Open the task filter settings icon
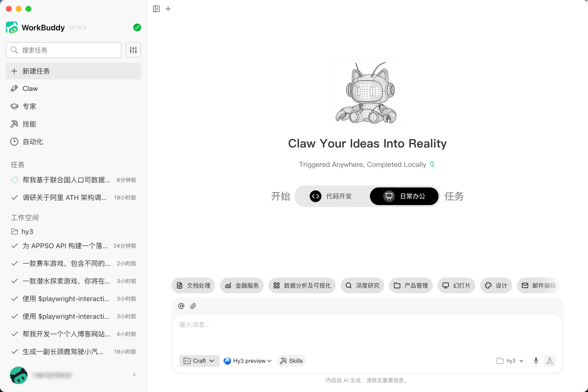 (x=133, y=50)
